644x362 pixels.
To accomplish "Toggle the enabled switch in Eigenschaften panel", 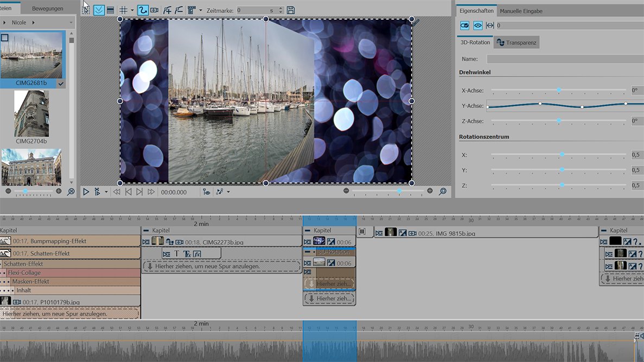I will [x=464, y=26].
